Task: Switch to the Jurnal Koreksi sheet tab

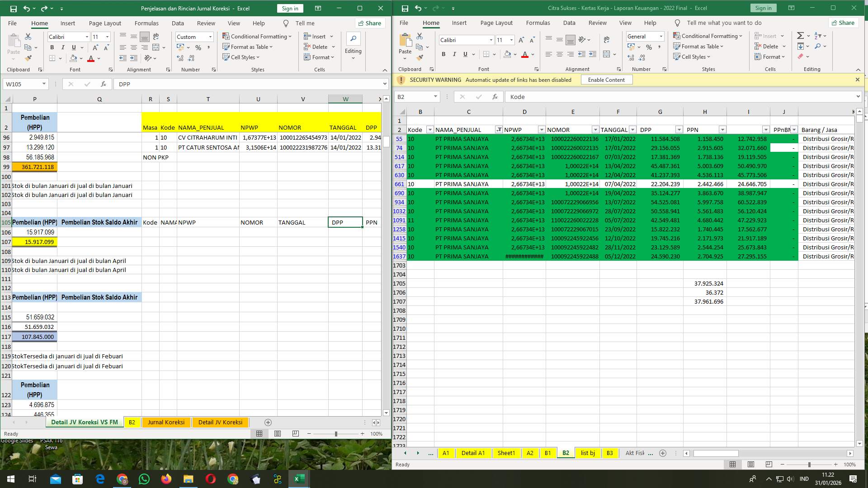Action: (x=166, y=422)
